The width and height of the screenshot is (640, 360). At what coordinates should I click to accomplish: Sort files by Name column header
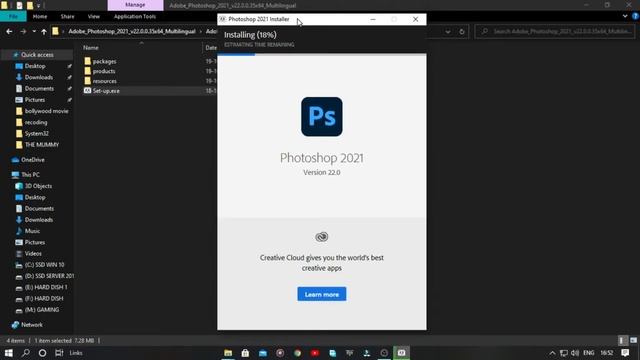click(91, 48)
